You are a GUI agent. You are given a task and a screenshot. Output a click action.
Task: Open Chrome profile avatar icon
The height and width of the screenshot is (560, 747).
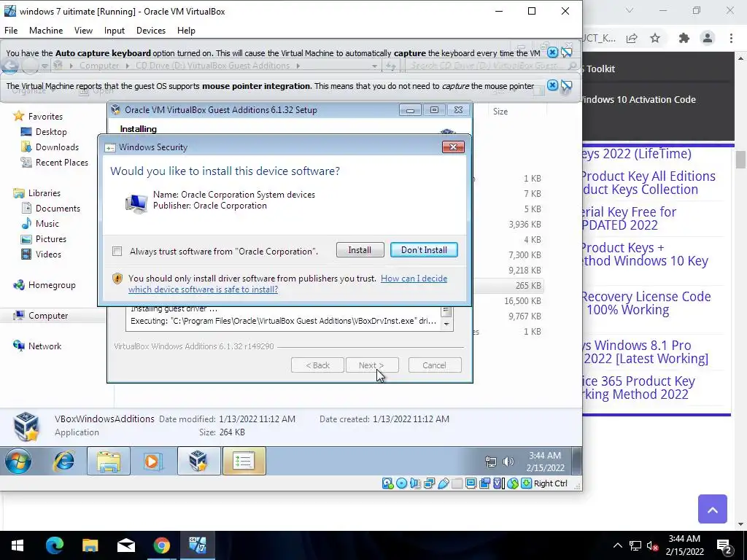pos(708,39)
